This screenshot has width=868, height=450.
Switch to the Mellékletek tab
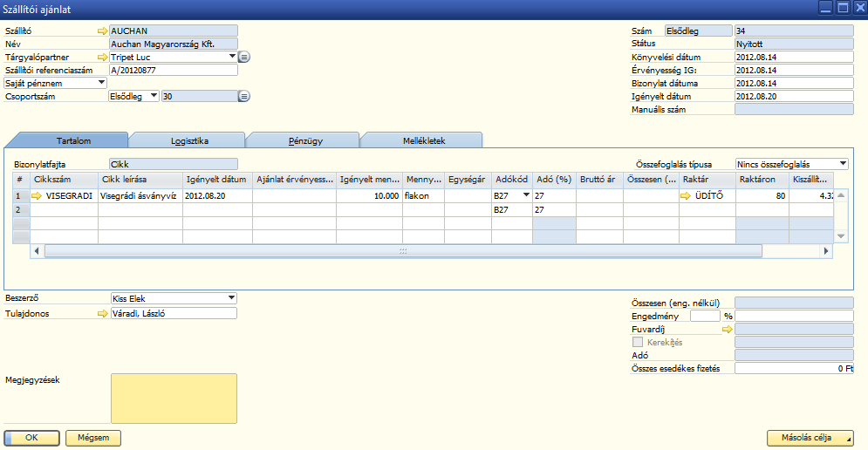coord(424,140)
